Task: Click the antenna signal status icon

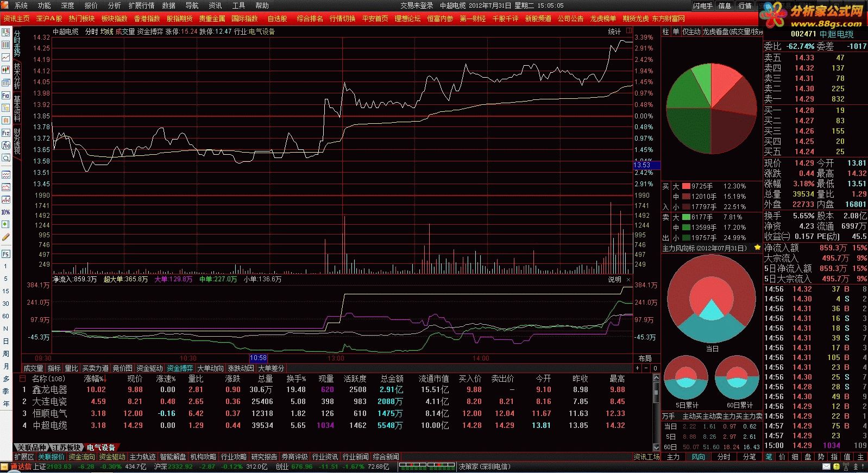Action: (846, 466)
